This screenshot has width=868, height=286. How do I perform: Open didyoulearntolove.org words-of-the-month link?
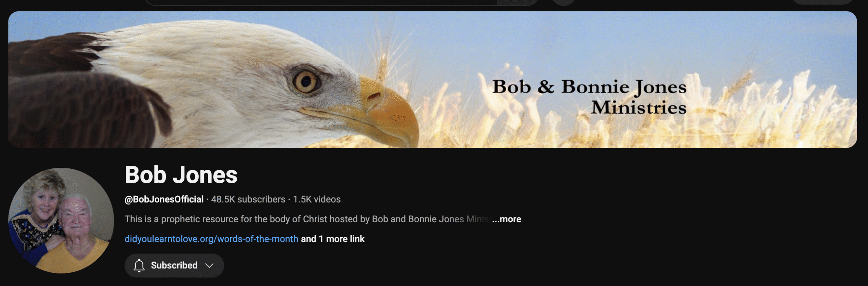pyautogui.click(x=211, y=239)
